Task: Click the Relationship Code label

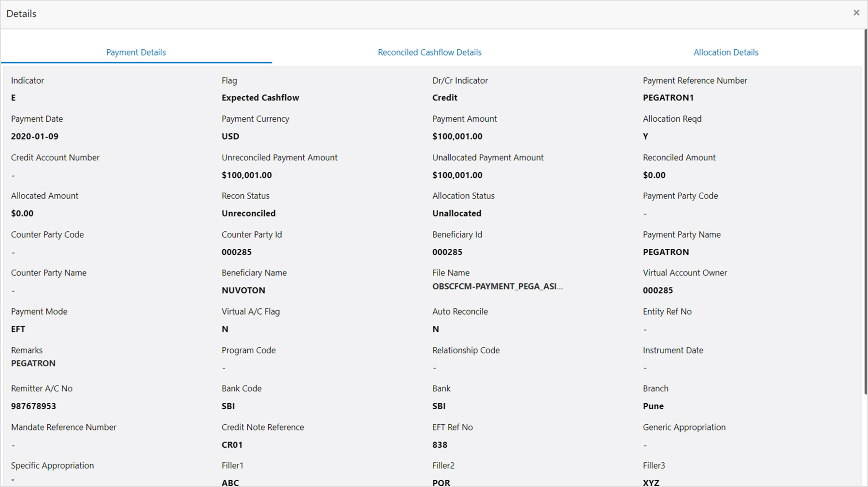Action: pos(466,350)
